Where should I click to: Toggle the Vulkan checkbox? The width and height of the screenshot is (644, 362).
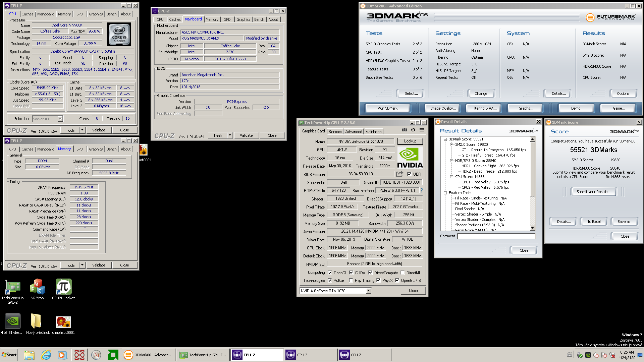coord(330,280)
